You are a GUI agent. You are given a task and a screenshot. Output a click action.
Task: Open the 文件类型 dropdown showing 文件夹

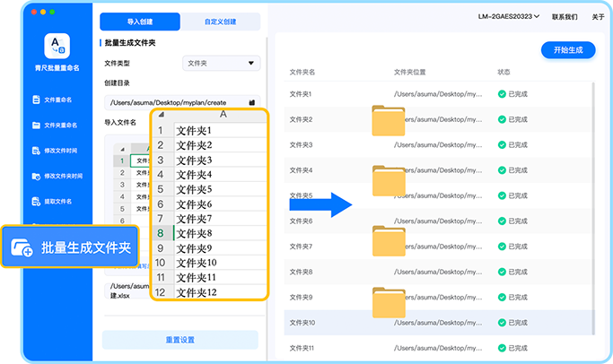point(220,64)
